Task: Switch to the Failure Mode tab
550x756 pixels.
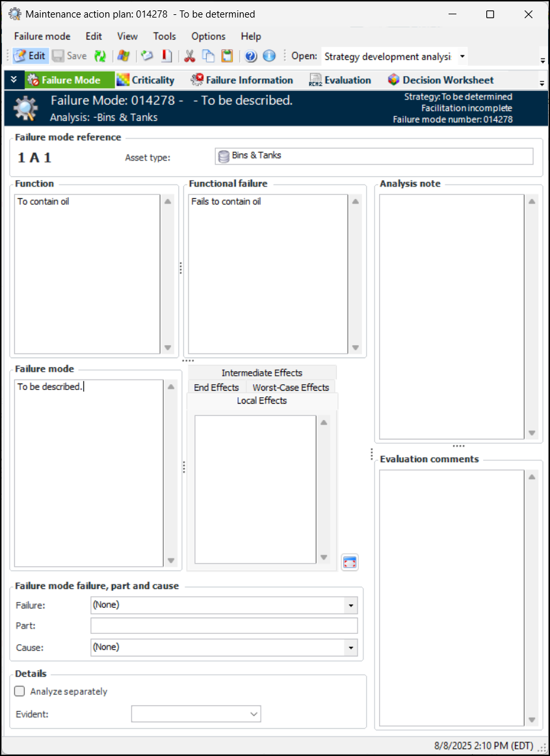Action: pos(70,80)
